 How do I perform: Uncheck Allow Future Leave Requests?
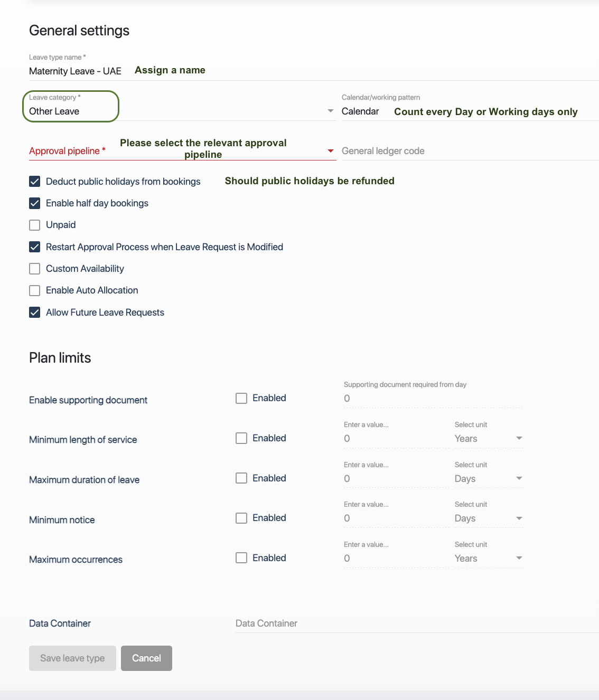[35, 313]
